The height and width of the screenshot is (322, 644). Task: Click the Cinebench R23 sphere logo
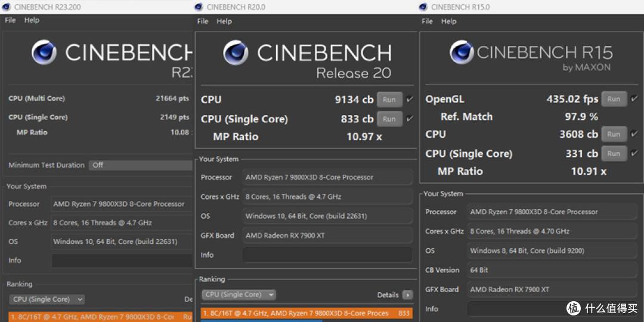tap(44, 52)
